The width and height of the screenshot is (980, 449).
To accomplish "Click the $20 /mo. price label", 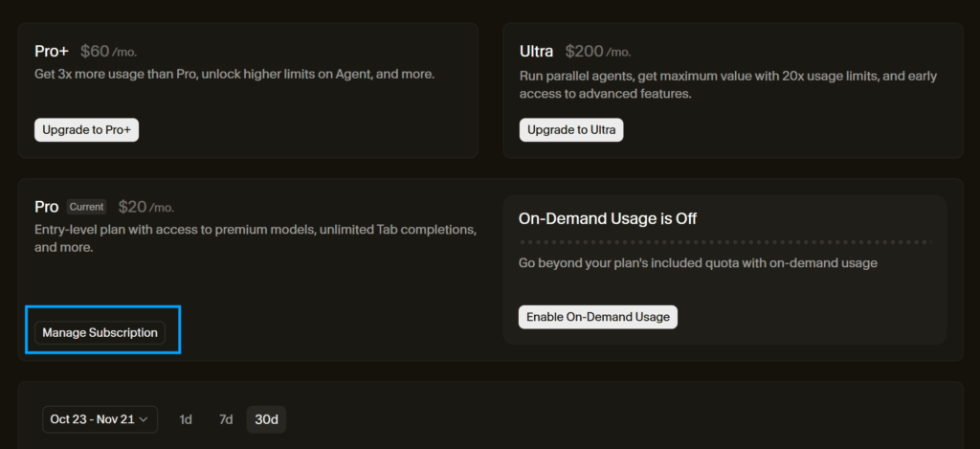I will (x=145, y=207).
